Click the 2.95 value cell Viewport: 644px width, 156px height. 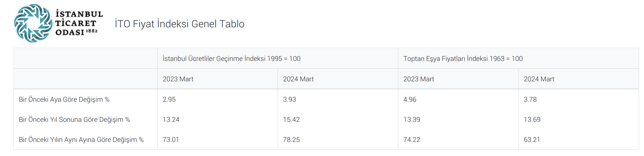click(169, 100)
